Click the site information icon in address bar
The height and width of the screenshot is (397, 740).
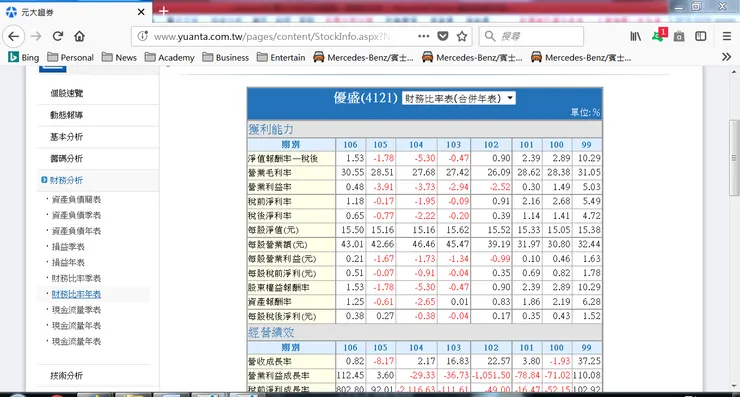pyautogui.click(x=142, y=36)
